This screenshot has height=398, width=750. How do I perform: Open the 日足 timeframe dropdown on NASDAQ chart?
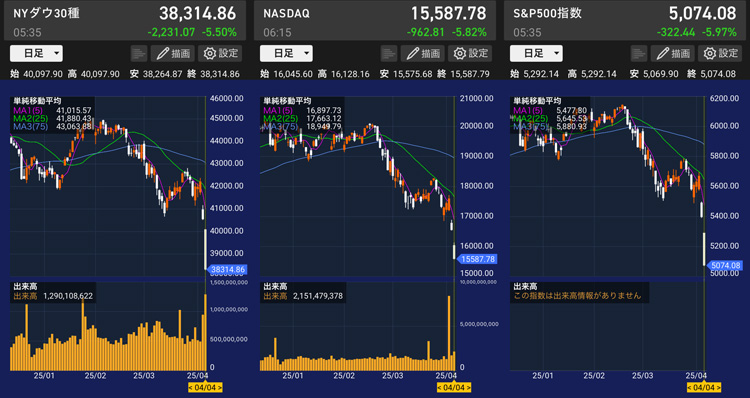point(286,53)
